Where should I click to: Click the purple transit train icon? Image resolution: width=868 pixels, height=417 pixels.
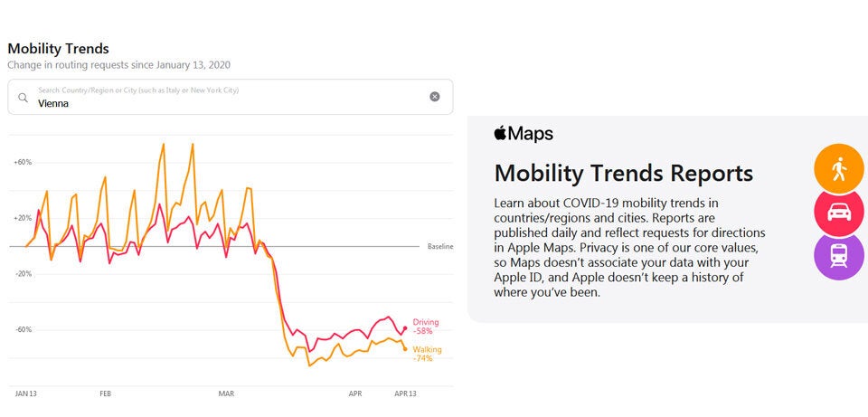[x=839, y=256]
